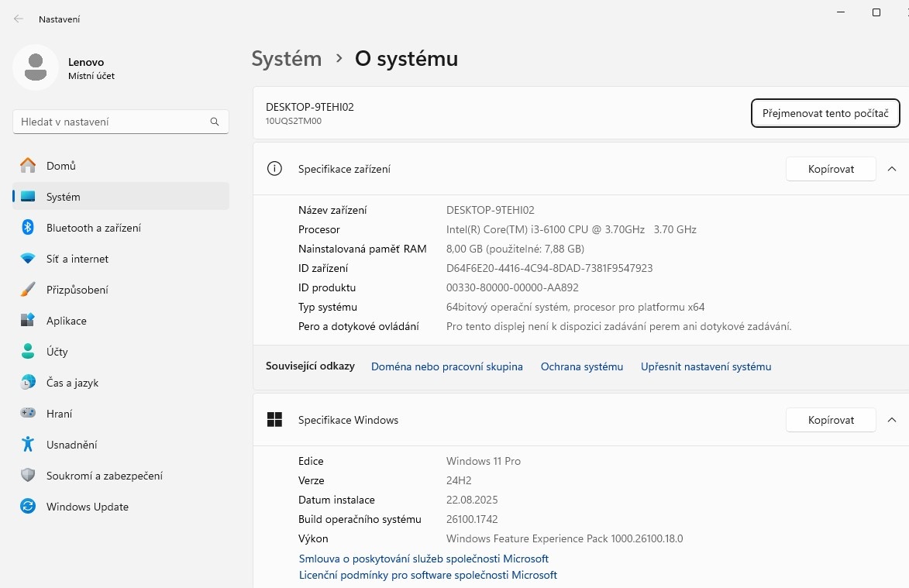Viewport: 909px width, 588px height.
Task: Open the Aplikace sidebar icon
Action: (28, 321)
